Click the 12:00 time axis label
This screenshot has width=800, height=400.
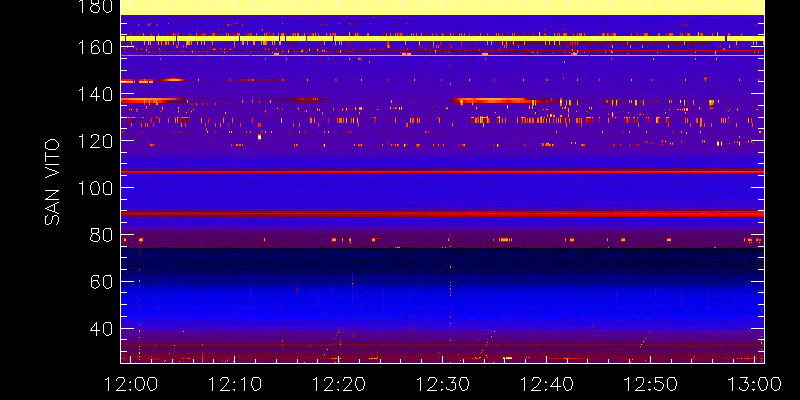coord(131,384)
